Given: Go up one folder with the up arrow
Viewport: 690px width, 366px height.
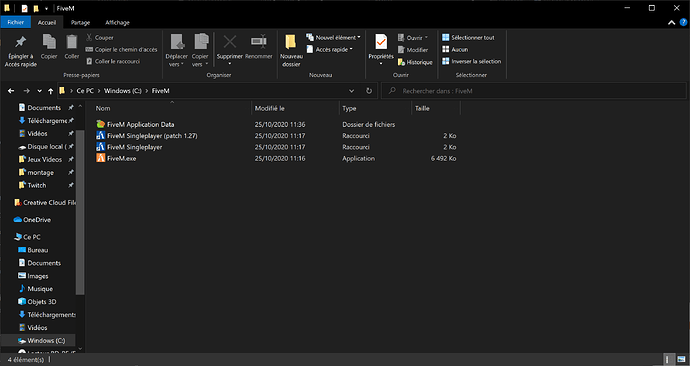Looking at the screenshot, I should (51, 91).
